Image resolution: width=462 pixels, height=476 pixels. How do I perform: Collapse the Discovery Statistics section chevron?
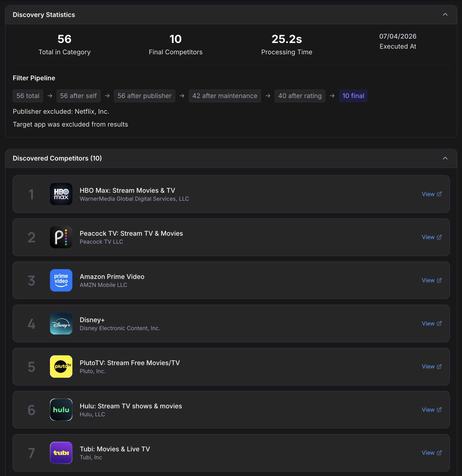[445, 15]
